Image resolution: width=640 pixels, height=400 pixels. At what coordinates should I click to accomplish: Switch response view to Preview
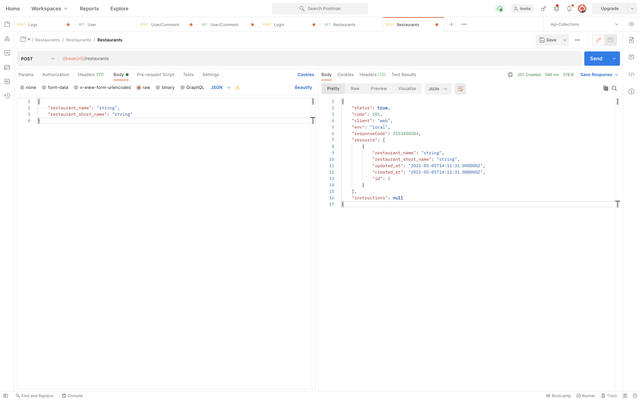click(x=379, y=89)
